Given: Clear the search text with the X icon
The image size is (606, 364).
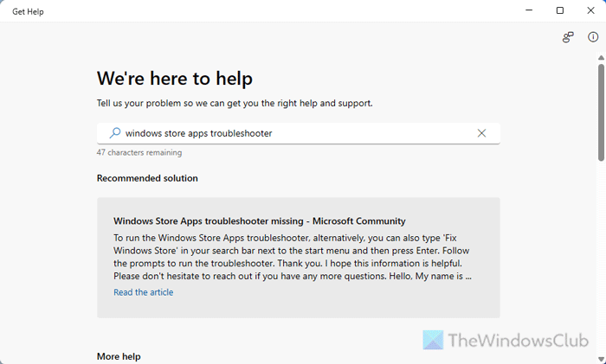Looking at the screenshot, I should tap(482, 133).
